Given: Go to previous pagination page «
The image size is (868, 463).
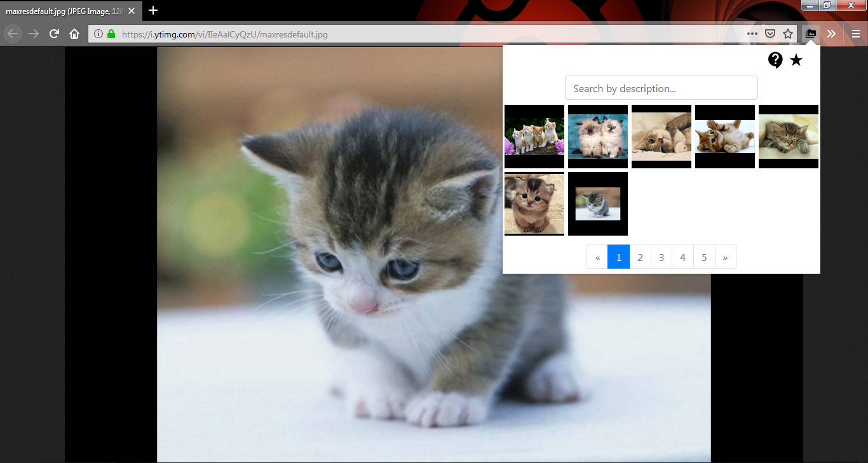Looking at the screenshot, I should [x=597, y=257].
